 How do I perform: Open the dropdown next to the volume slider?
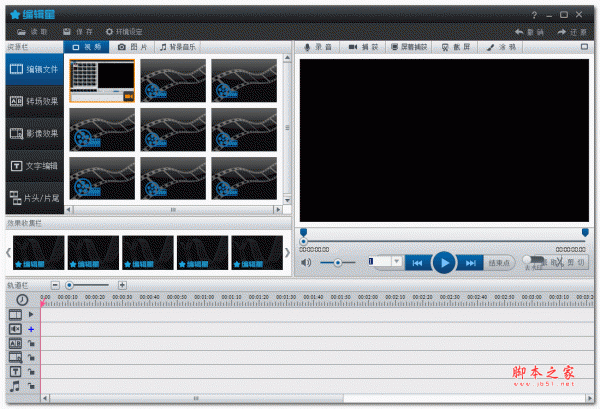(x=396, y=262)
